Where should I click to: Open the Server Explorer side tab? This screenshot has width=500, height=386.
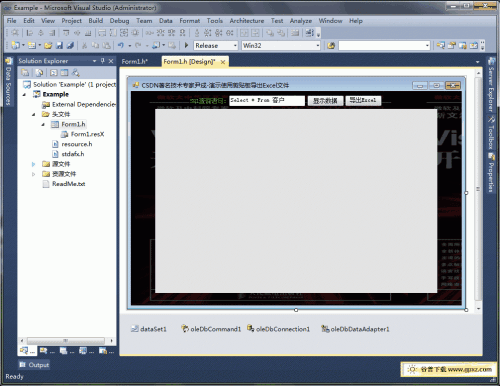[x=491, y=85]
